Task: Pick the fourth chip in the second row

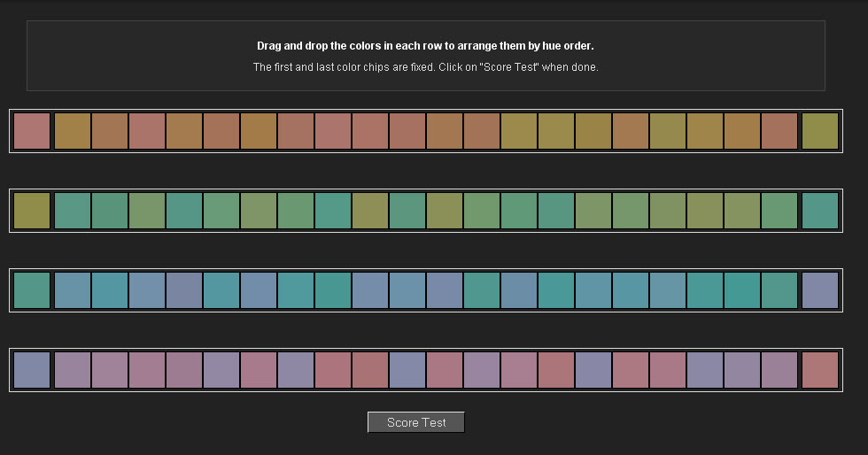Action: click(147, 211)
